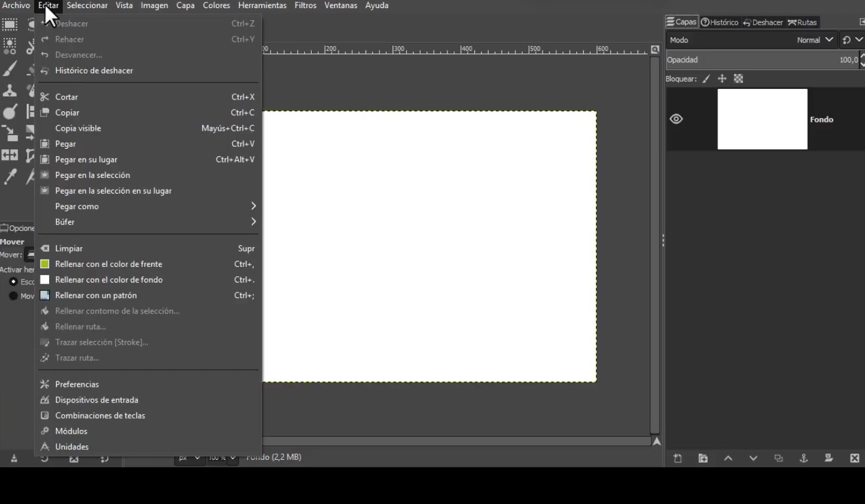Image resolution: width=865 pixels, height=504 pixels.
Task: Expand the Pegar como submenu
Action: [148, 206]
